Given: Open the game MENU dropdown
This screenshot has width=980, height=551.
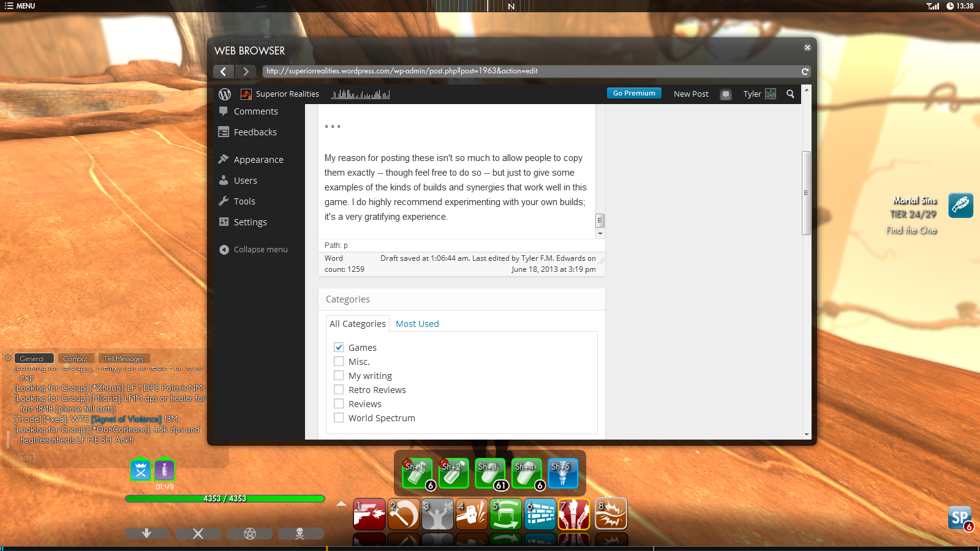Looking at the screenshot, I should tap(20, 6).
